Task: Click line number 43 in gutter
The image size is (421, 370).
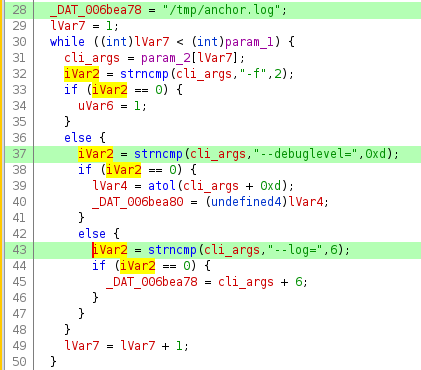Action: 19,250
